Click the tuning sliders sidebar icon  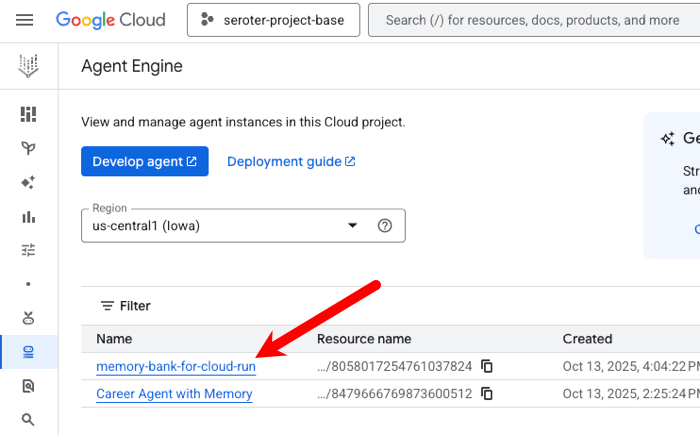coord(28,250)
